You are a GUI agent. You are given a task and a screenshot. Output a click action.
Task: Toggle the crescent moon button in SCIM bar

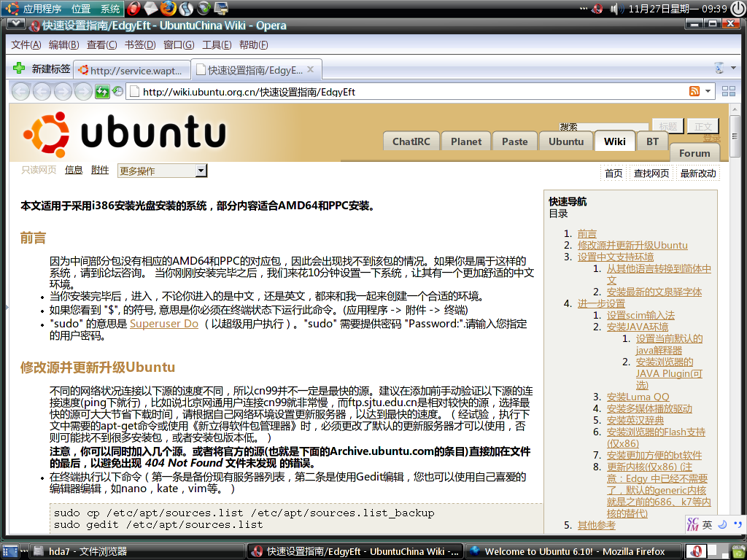coord(722,525)
